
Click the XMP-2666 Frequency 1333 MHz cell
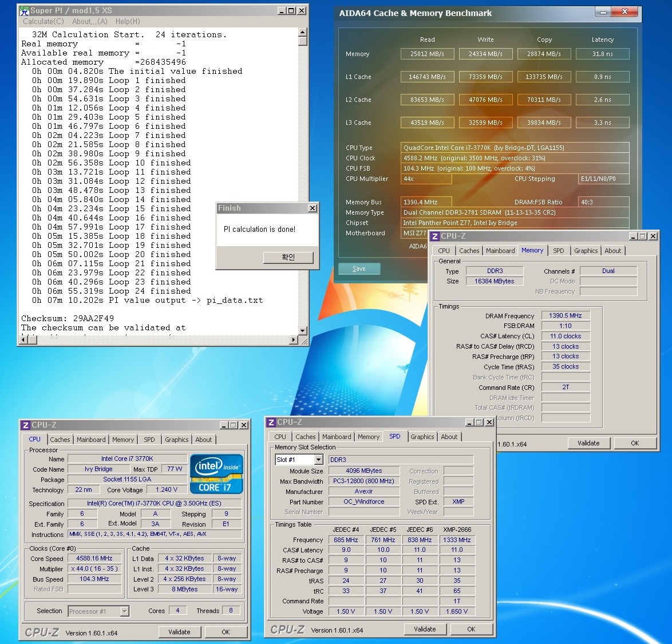457,540
